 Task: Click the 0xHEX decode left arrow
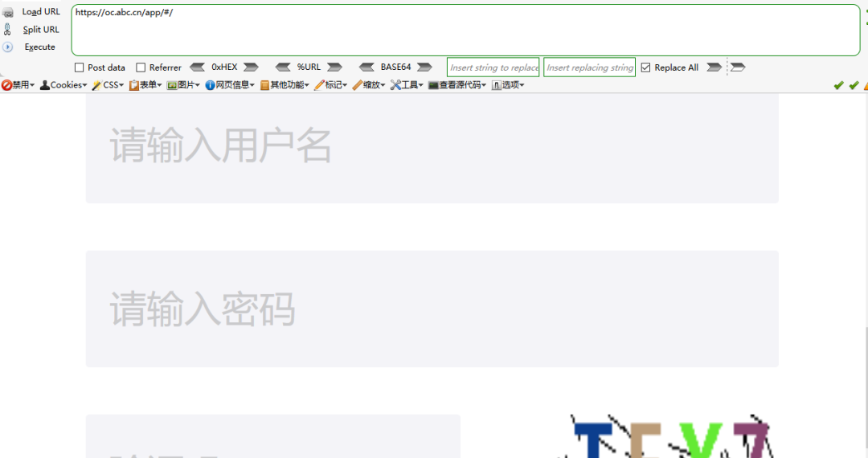[197, 67]
